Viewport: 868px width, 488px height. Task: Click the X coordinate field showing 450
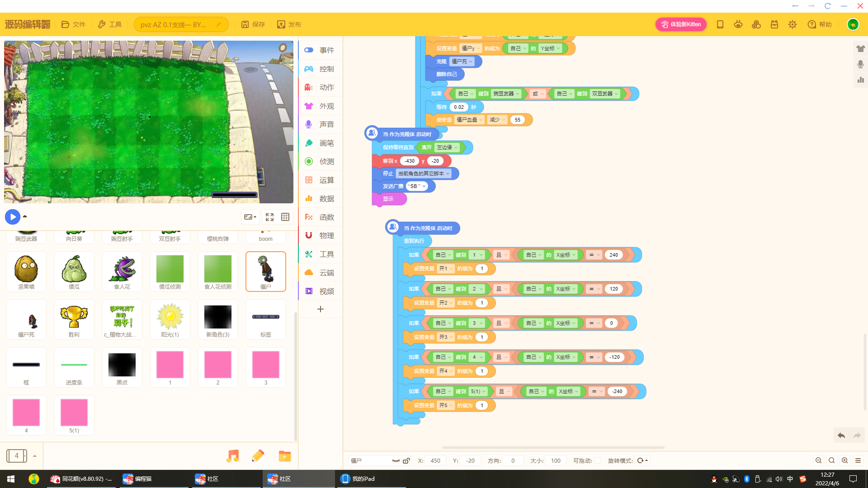click(x=436, y=461)
